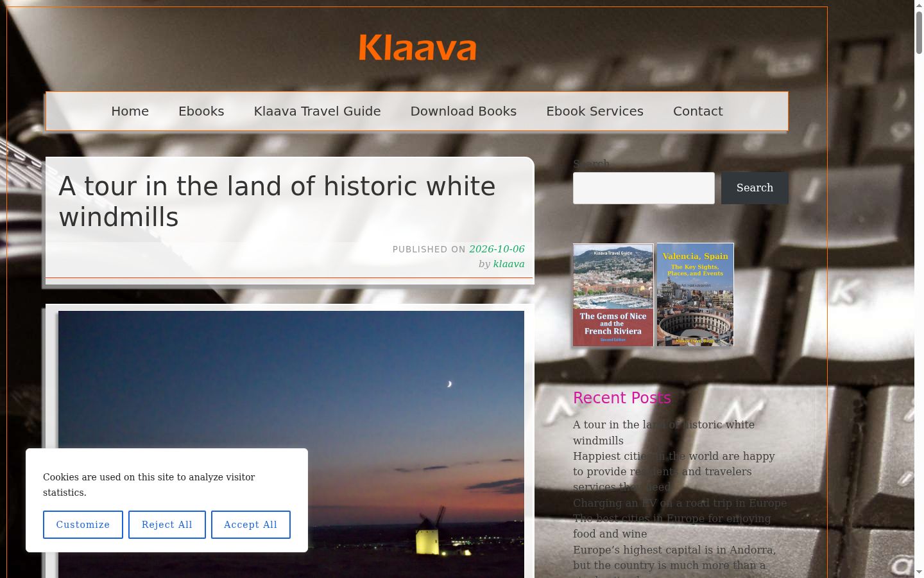The width and height of the screenshot is (924, 578).
Task: Open the windmill sunset featured image
Action: click(291, 444)
